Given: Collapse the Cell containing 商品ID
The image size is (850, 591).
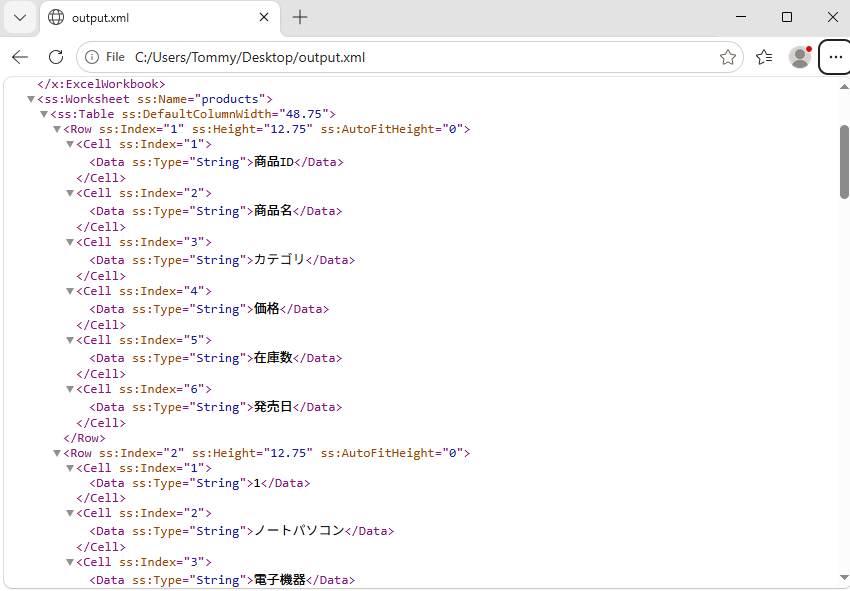Looking at the screenshot, I should pyautogui.click(x=70, y=144).
